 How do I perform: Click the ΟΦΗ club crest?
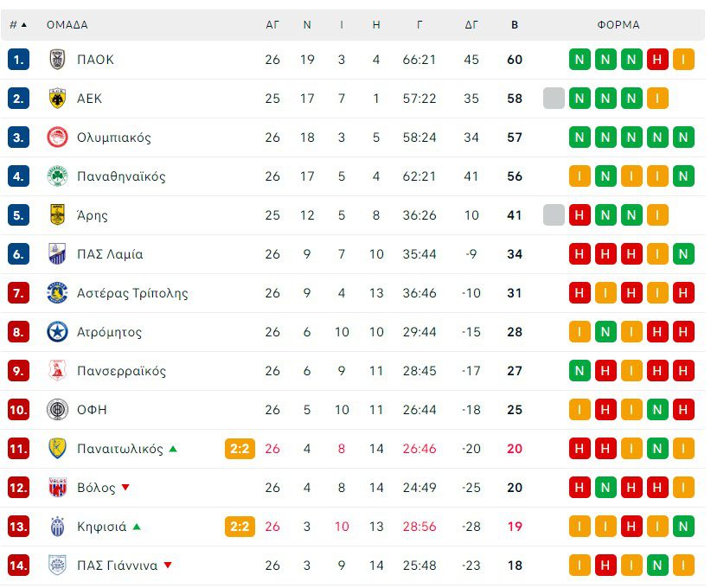click(57, 410)
